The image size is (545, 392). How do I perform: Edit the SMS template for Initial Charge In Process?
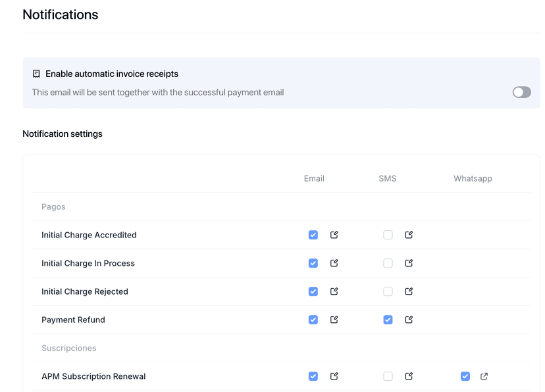tap(408, 263)
